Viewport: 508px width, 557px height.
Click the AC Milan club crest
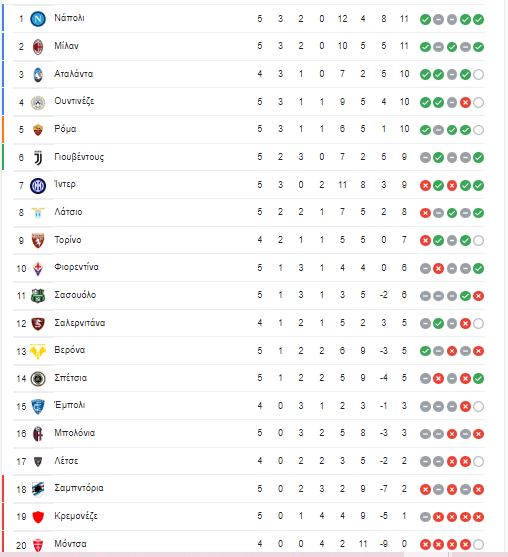click(38, 47)
